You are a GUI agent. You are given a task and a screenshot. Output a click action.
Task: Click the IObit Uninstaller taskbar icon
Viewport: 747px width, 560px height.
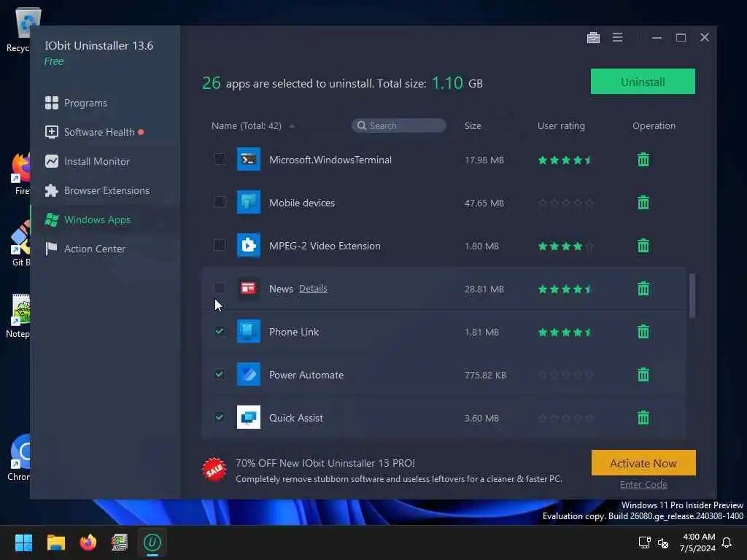(x=152, y=542)
